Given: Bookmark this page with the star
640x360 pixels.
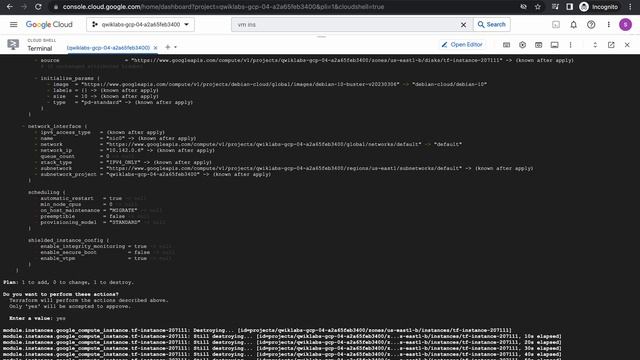Looking at the screenshot, I should pos(538,7).
